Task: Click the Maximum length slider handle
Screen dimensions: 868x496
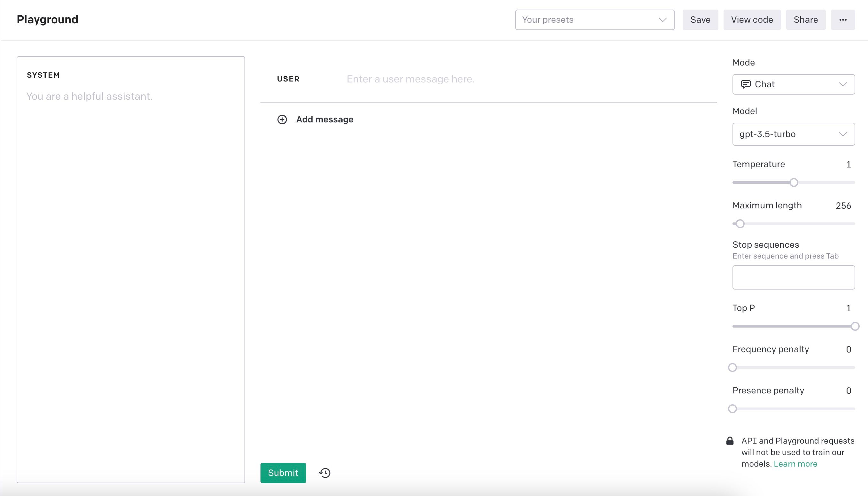Action: click(740, 224)
